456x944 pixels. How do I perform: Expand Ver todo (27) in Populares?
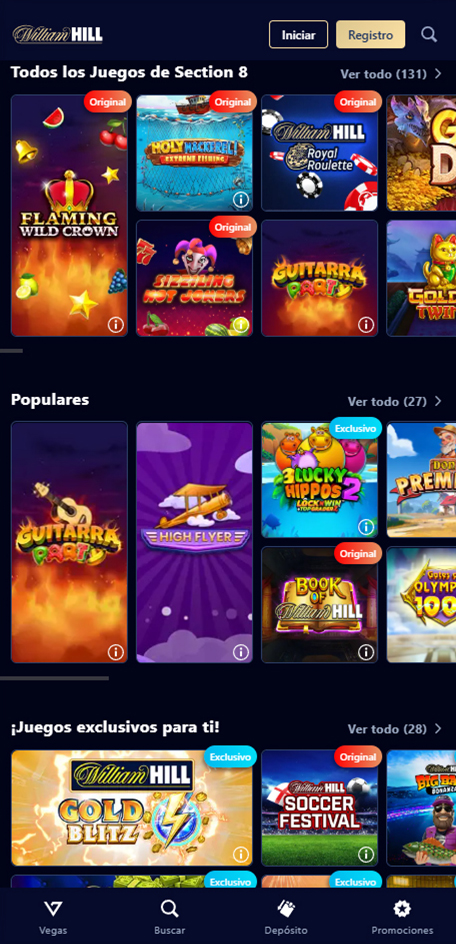point(395,401)
